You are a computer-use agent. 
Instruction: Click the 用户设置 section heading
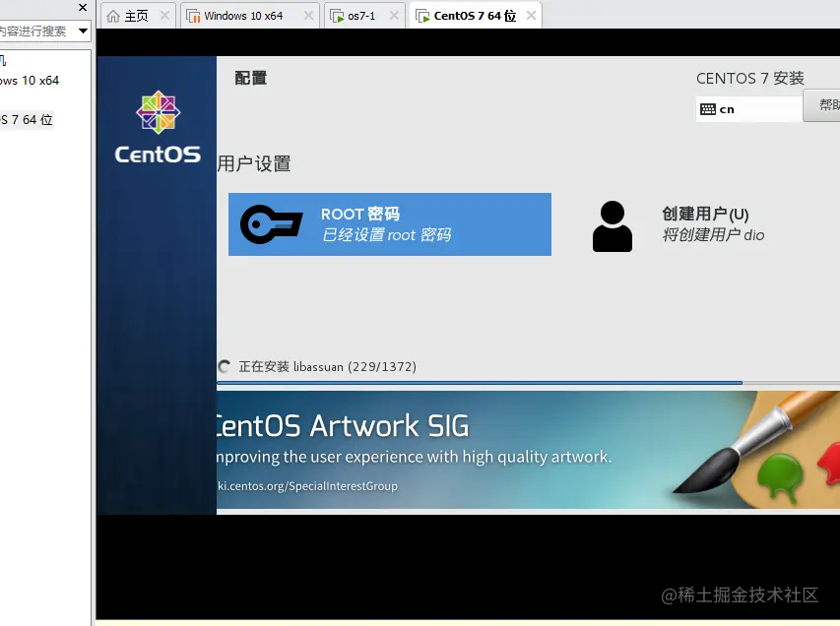[254, 163]
